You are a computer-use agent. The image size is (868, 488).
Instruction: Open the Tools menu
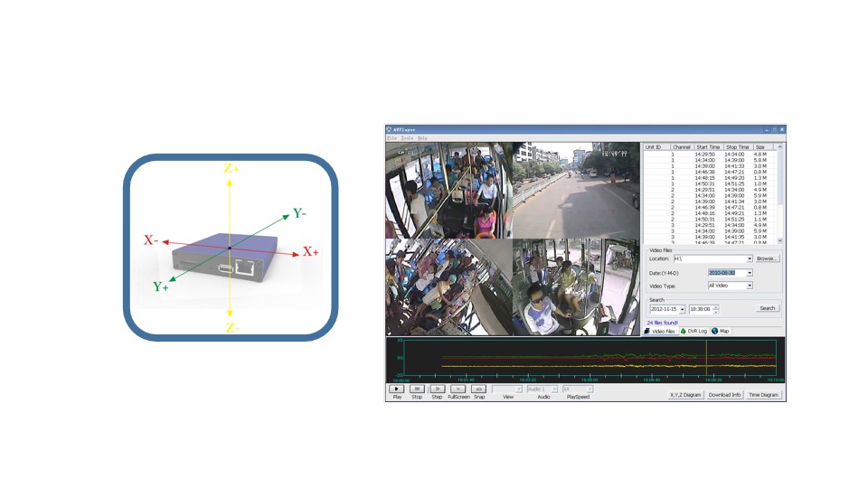click(407, 137)
